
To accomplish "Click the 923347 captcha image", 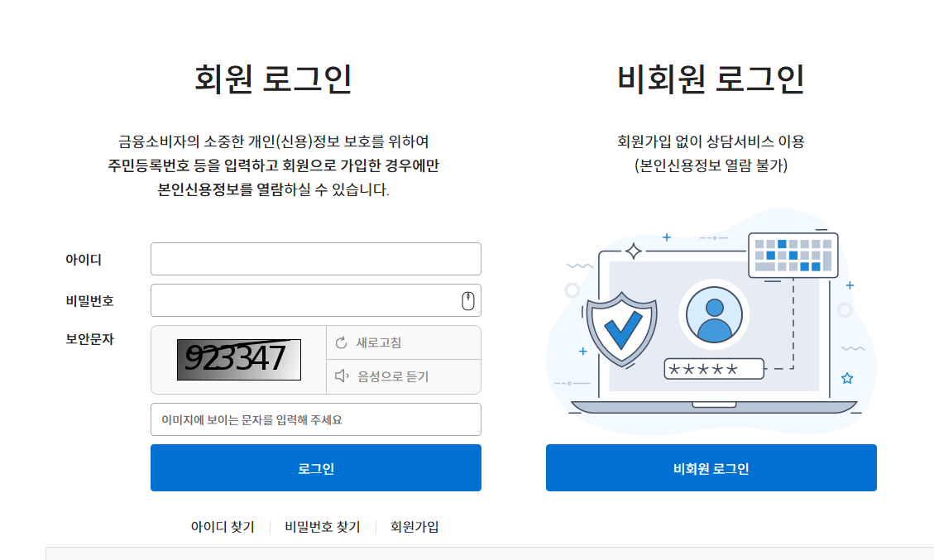I will (239, 359).
